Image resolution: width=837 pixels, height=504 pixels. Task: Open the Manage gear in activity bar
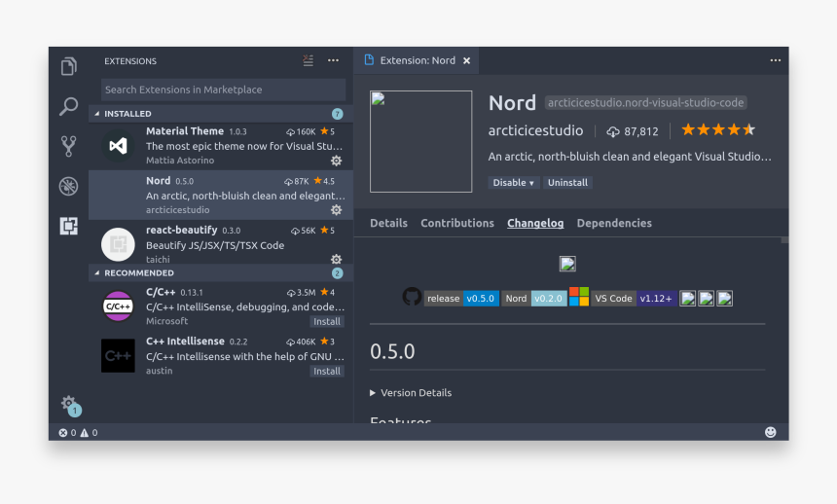pyautogui.click(x=69, y=404)
